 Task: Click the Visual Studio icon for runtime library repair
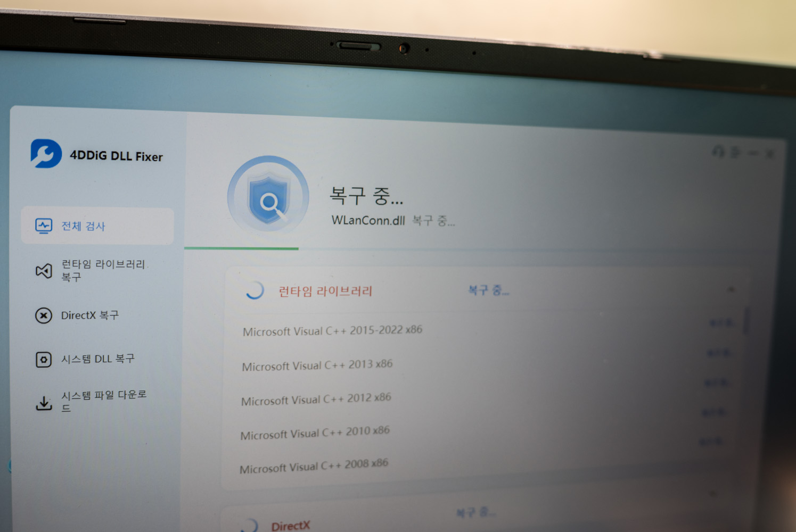(x=44, y=271)
